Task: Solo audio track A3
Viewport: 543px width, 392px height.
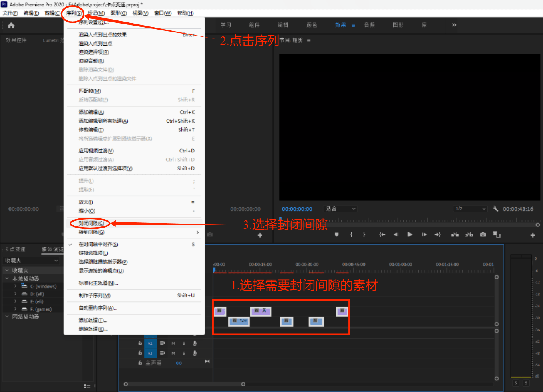Action: (184, 353)
